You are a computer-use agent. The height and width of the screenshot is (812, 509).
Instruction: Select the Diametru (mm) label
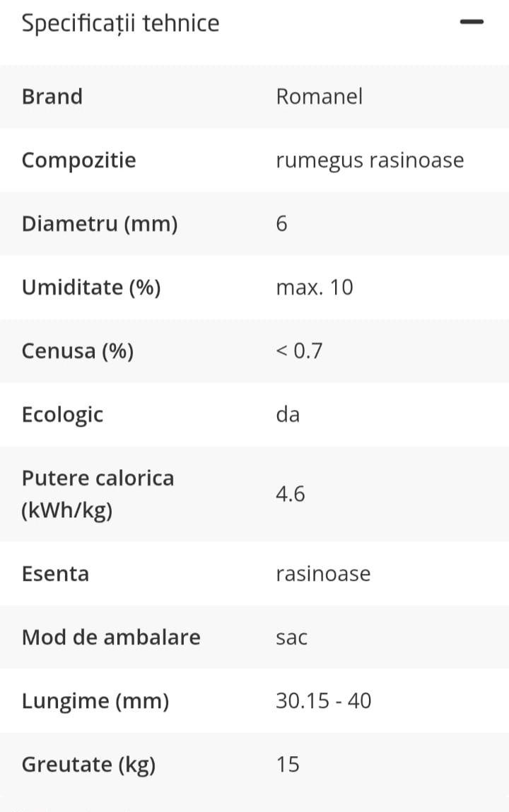click(100, 224)
